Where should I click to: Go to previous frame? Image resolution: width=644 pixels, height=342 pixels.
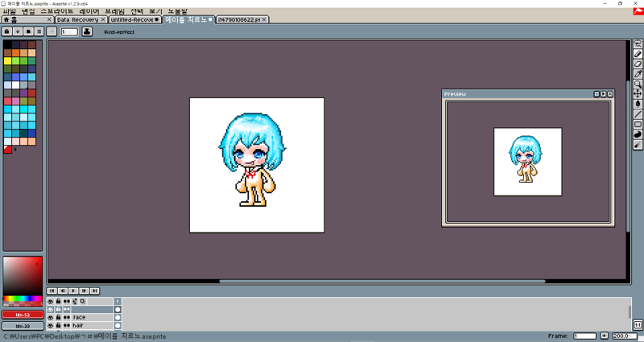click(63, 290)
